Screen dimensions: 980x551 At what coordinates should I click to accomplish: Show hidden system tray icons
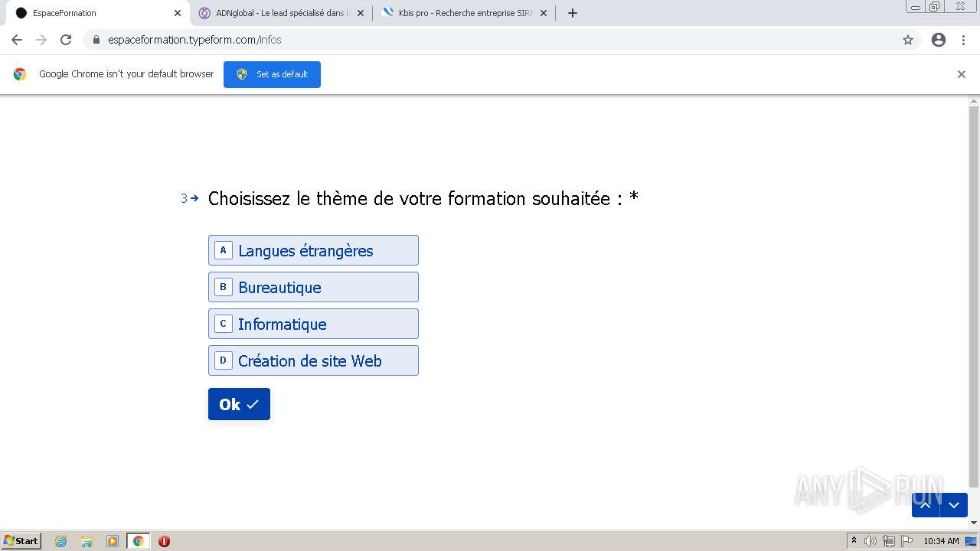pyautogui.click(x=854, y=541)
